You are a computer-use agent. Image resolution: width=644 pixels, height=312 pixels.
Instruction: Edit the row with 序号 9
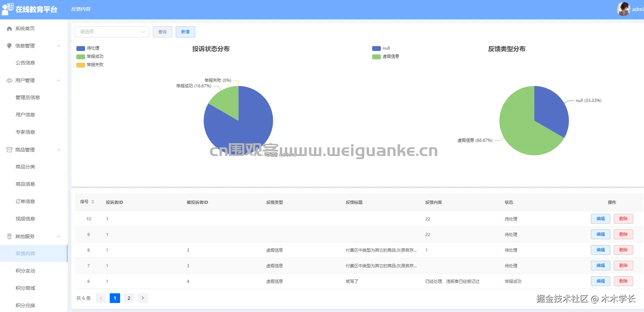(x=601, y=234)
